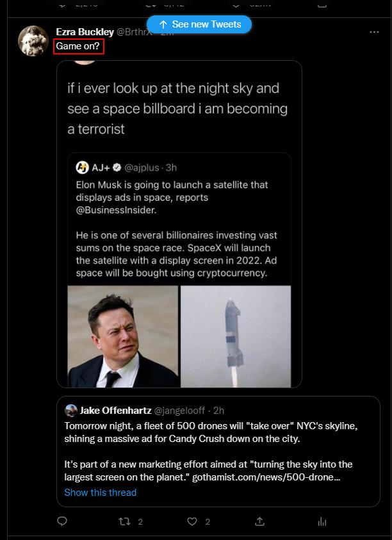The image size is (392, 540).
Task: Click the reply bubble icon below the tweet
Action: click(61, 521)
